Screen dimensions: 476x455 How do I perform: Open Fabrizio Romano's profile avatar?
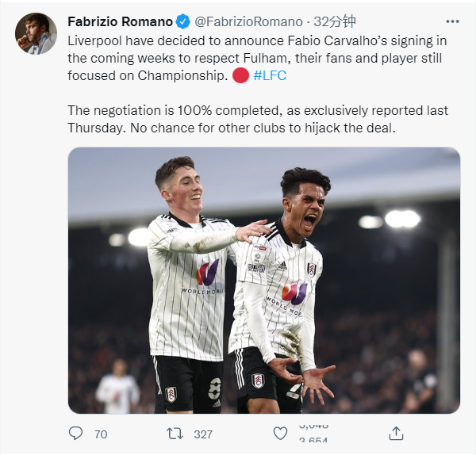pyautogui.click(x=36, y=33)
